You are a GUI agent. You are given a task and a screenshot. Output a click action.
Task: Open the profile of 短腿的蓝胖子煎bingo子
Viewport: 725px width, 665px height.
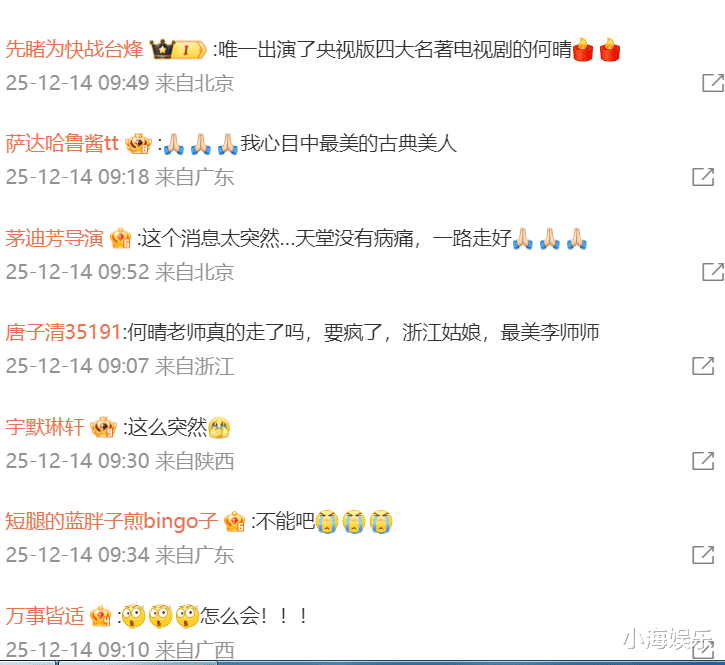coord(111,522)
